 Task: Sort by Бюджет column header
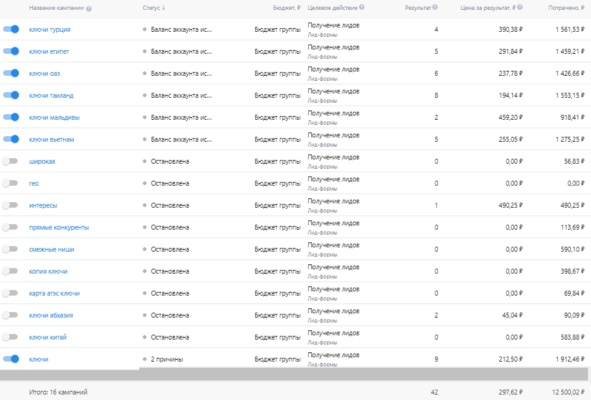pos(286,8)
